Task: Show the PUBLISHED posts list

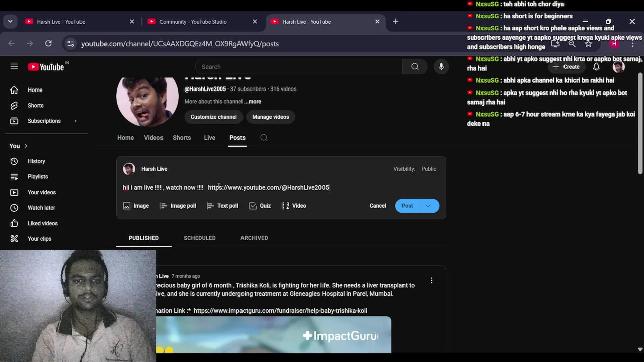Action: [x=144, y=238]
